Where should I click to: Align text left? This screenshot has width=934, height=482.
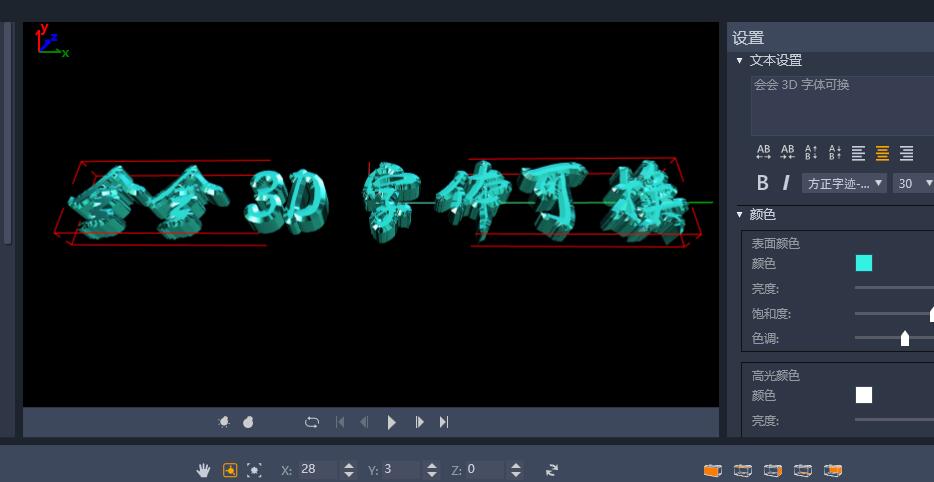(x=858, y=153)
